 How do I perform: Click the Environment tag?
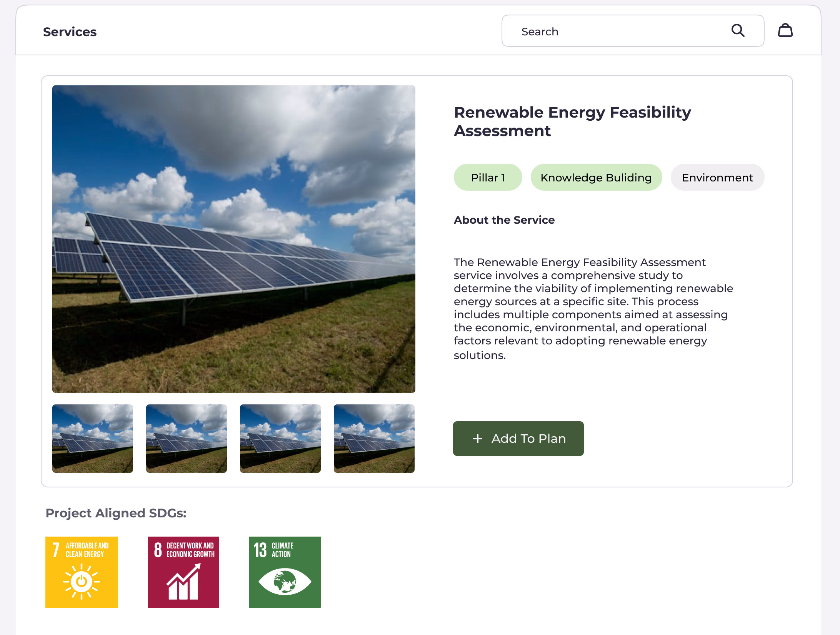click(x=717, y=178)
